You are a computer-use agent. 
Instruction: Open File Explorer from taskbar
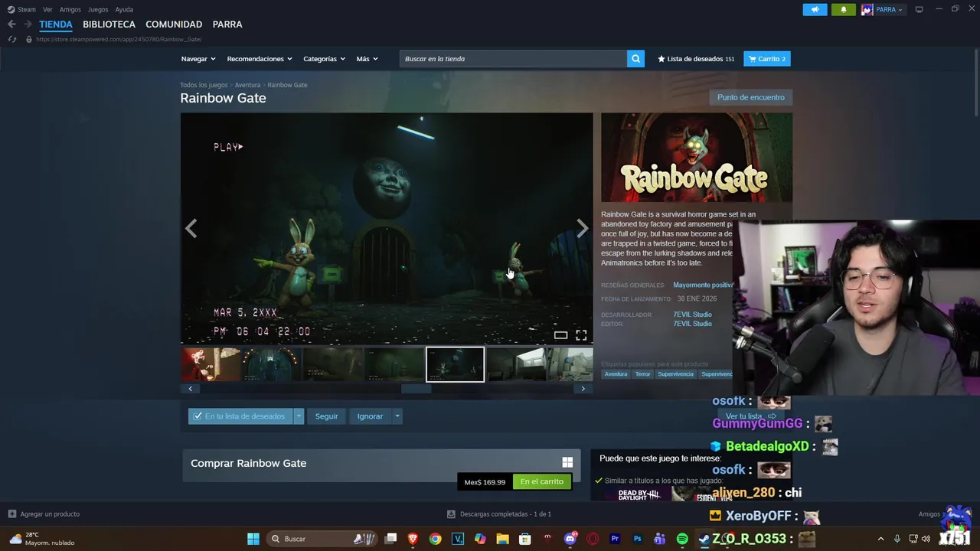point(502,539)
